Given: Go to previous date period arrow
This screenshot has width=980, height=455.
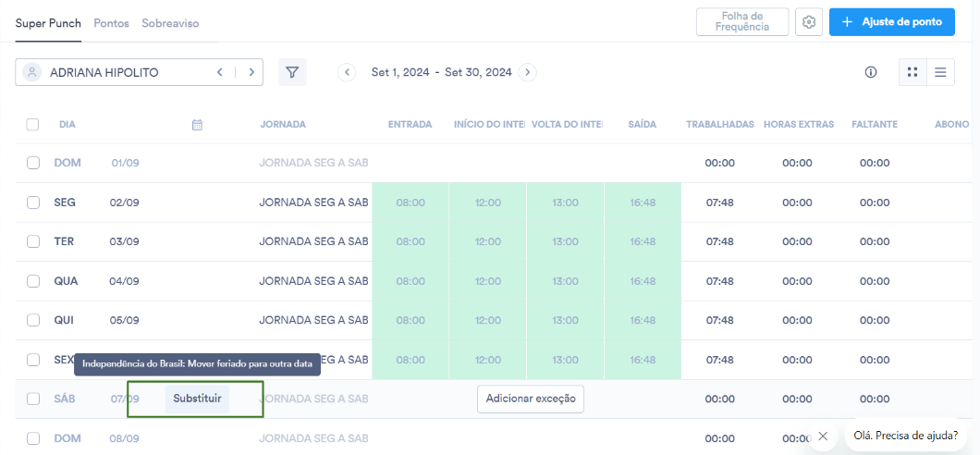Looking at the screenshot, I should [347, 72].
